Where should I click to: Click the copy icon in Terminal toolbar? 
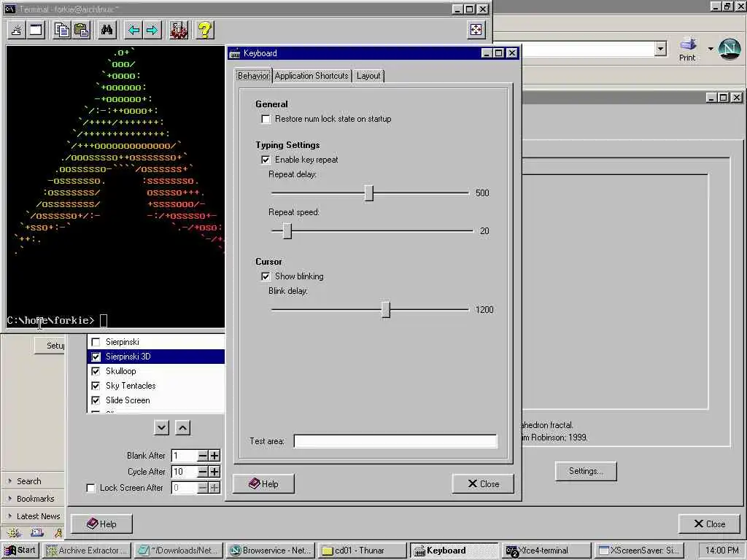tap(62, 31)
